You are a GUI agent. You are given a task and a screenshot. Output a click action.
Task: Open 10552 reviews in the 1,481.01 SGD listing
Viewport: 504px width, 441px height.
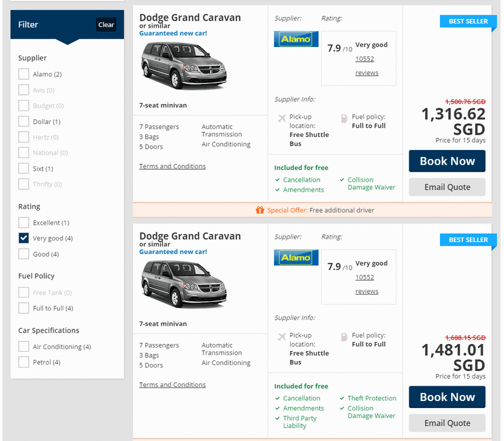tap(367, 284)
